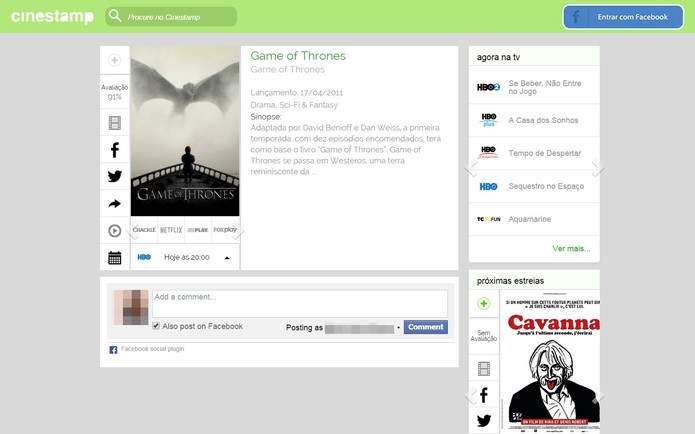This screenshot has height=434, width=695.
Task: Open the Cavanna movie poster
Action: click(550, 362)
